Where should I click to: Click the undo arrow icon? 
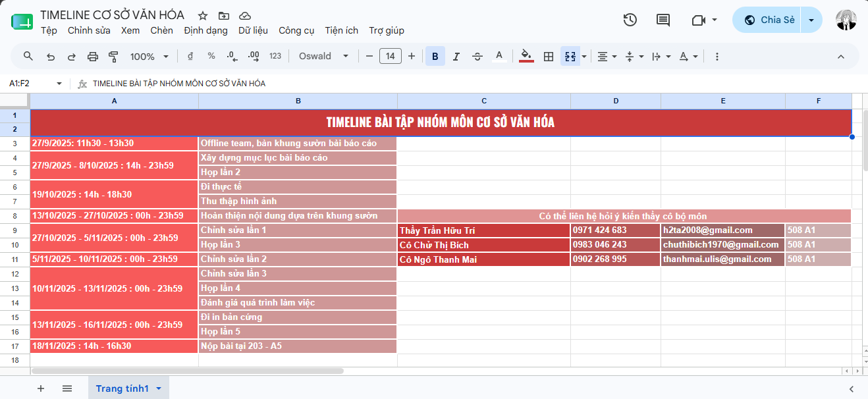coord(51,57)
